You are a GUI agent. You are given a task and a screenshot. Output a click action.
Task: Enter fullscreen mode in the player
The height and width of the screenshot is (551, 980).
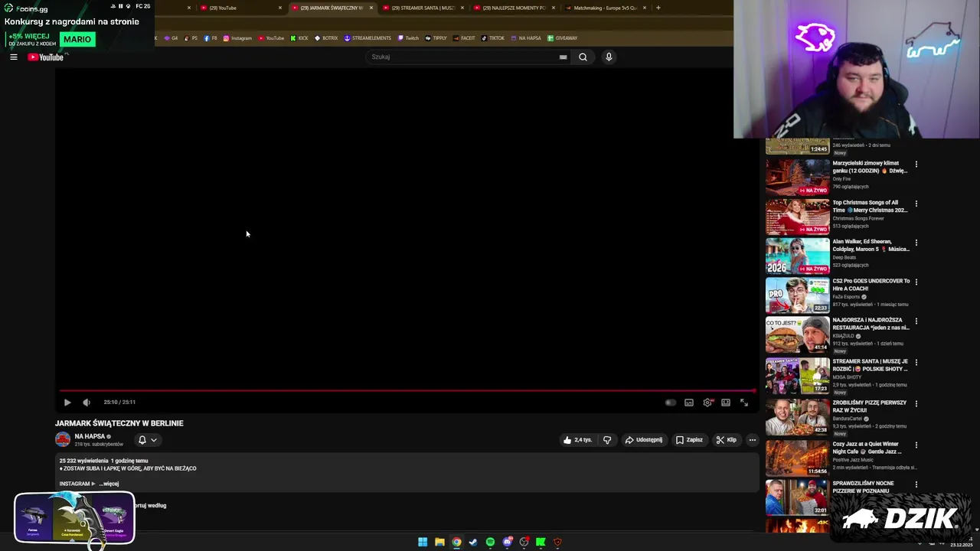[x=744, y=403]
